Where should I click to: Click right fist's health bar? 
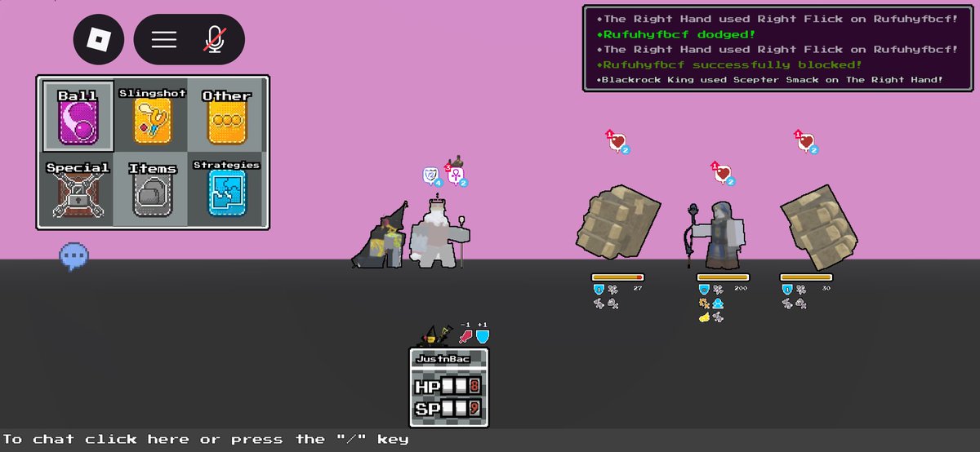tap(806, 277)
